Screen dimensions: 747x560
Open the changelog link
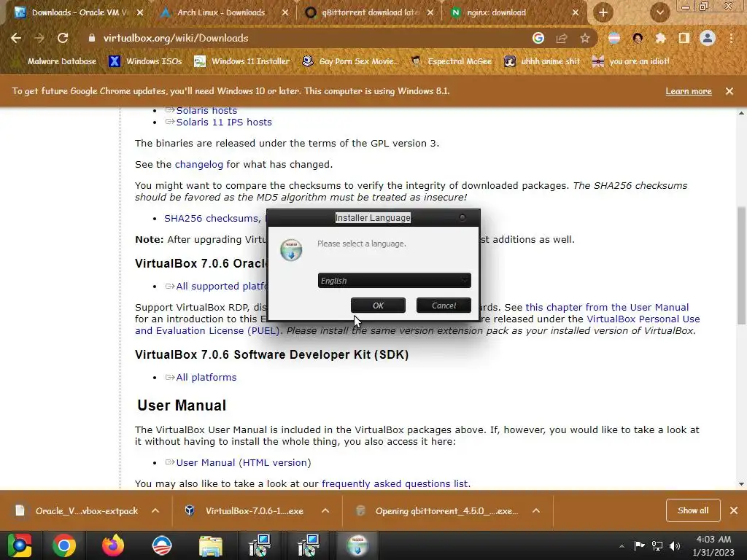click(x=198, y=164)
